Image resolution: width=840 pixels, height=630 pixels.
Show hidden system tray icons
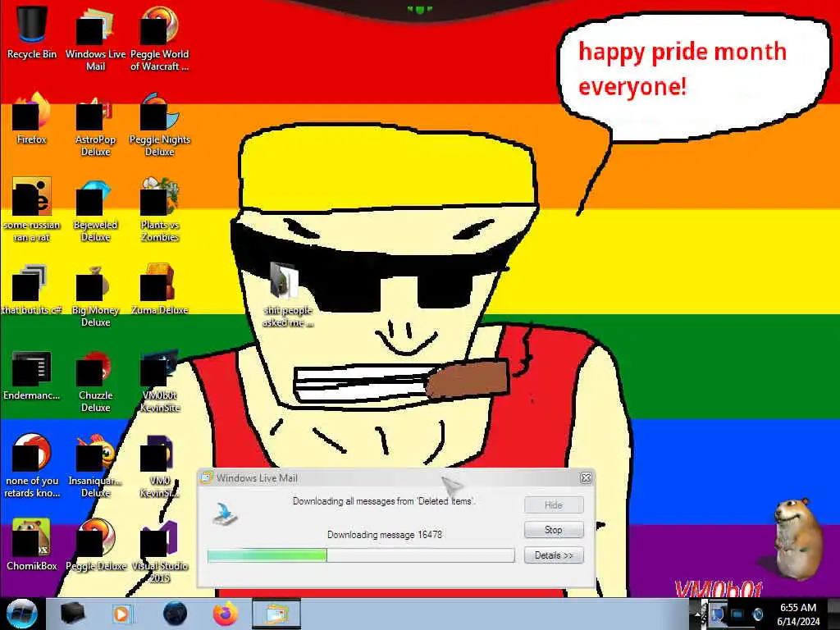point(698,614)
